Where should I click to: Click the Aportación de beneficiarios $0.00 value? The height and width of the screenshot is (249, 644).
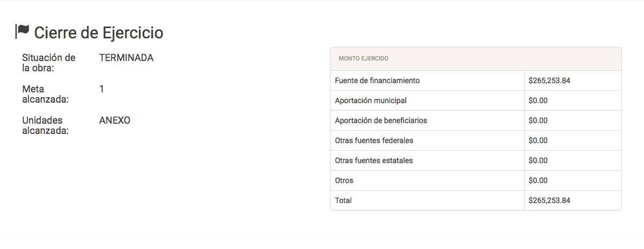pos(538,121)
